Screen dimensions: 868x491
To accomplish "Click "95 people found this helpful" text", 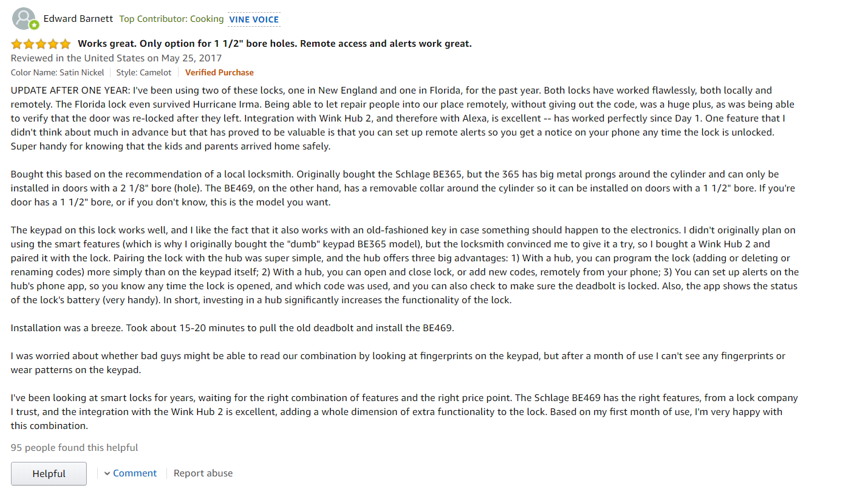I will (x=74, y=448).
